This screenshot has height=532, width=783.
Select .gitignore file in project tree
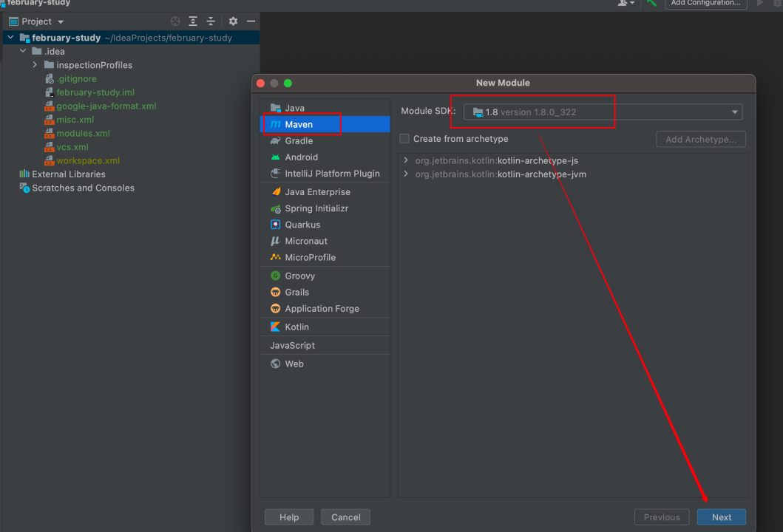point(76,79)
